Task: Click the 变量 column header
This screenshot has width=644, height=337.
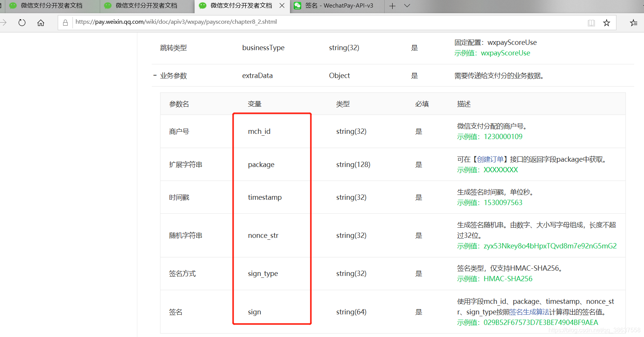Action: point(254,104)
